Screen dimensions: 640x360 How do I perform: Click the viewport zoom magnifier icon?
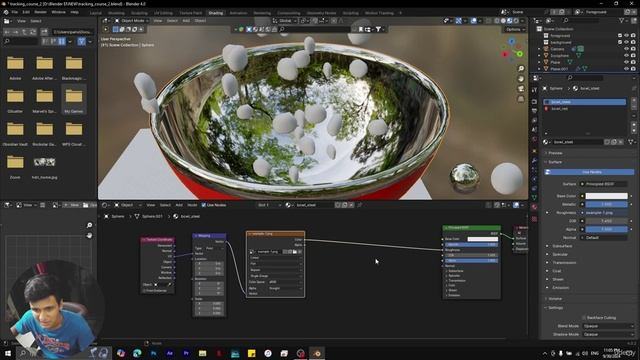(521, 69)
